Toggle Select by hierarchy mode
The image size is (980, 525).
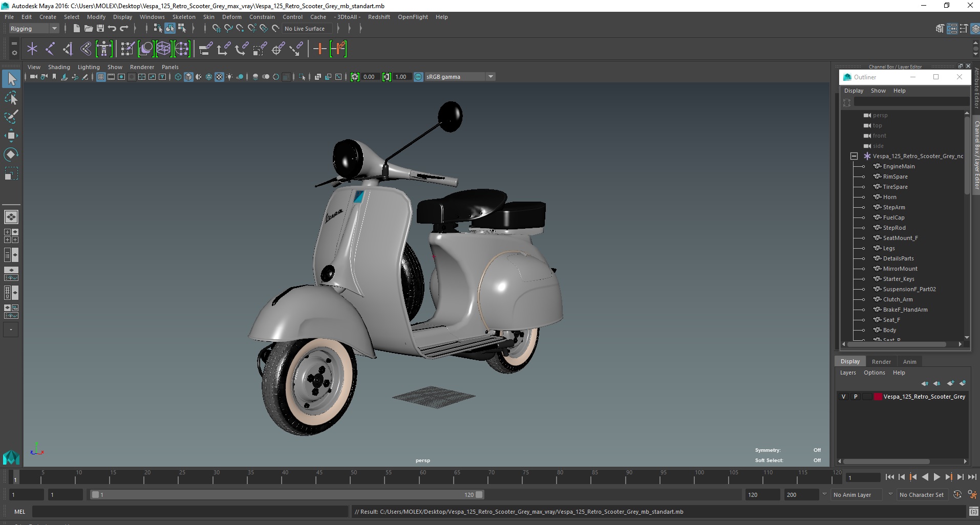tap(158, 29)
